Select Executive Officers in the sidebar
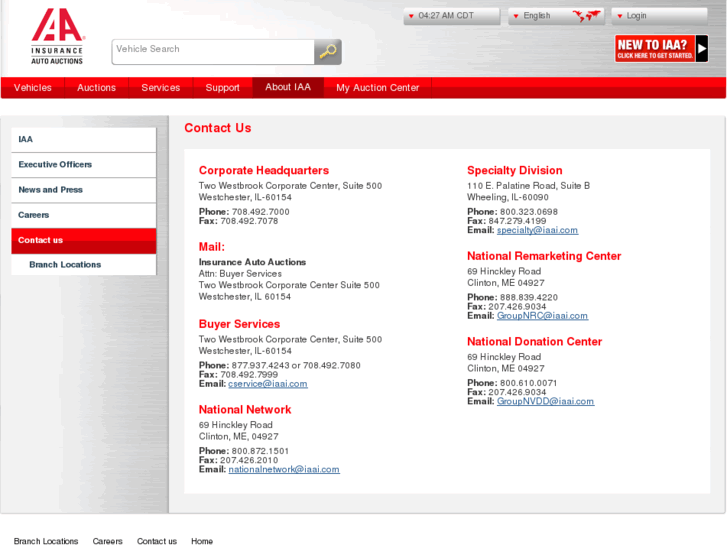The image size is (727, 545). 83,165
